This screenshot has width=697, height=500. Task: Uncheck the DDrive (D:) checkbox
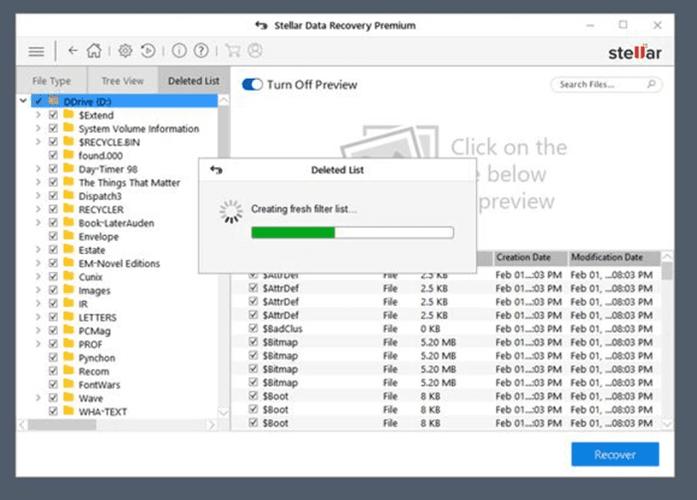39,101
